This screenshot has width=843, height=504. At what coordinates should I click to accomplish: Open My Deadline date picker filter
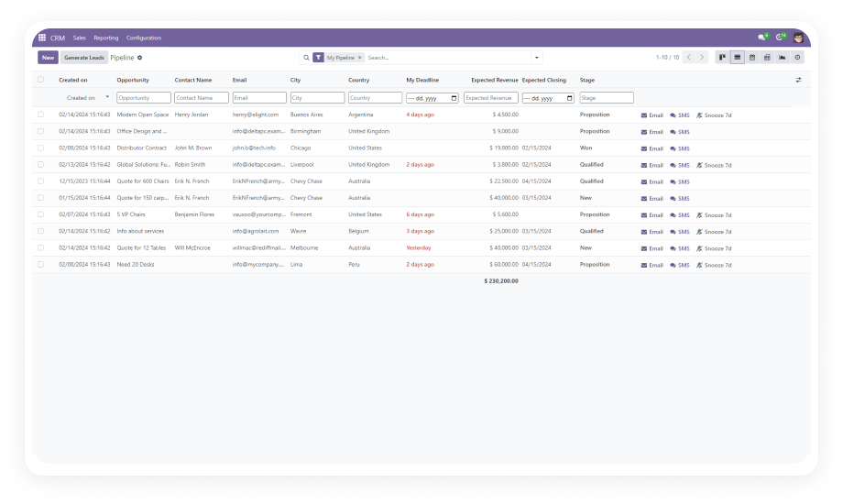coord(454,98)
